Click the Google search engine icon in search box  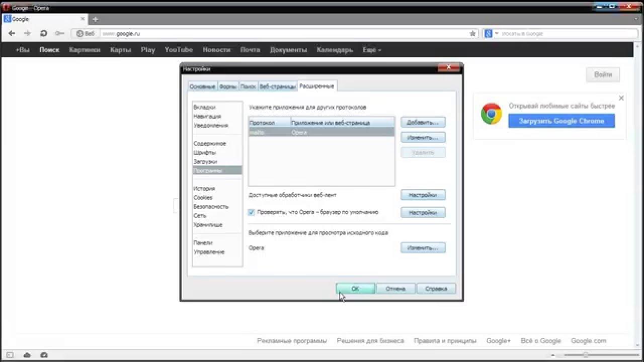click(x=488, y=34)
